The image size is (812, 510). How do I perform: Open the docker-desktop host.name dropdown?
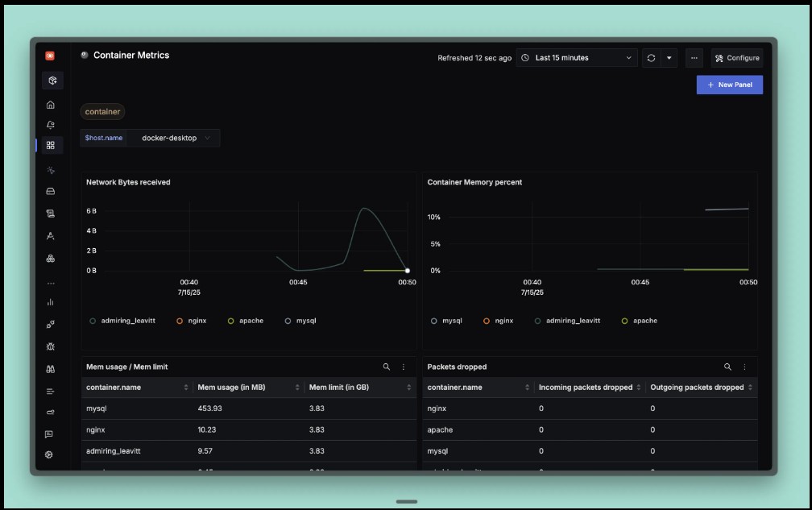pyautogui.click(x=173, y=139)
